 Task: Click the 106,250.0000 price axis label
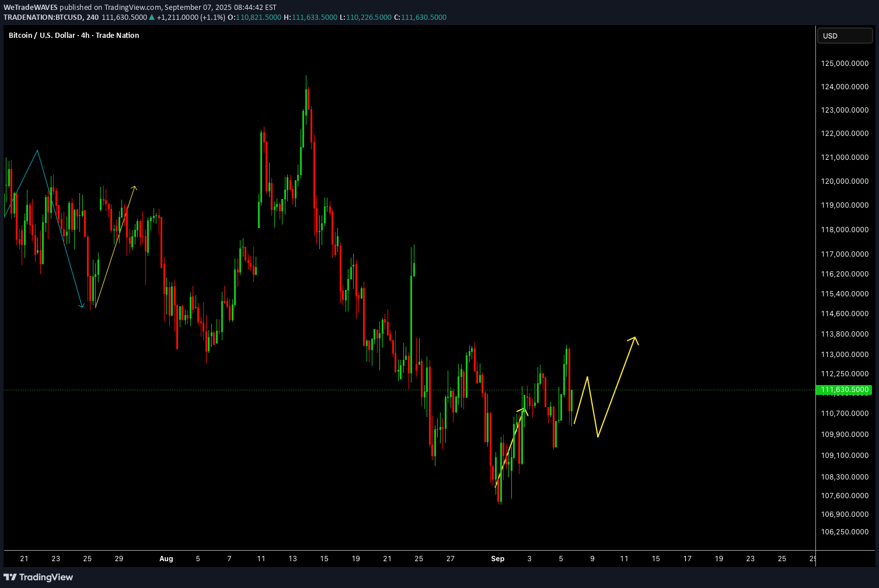tap(845, 532)
